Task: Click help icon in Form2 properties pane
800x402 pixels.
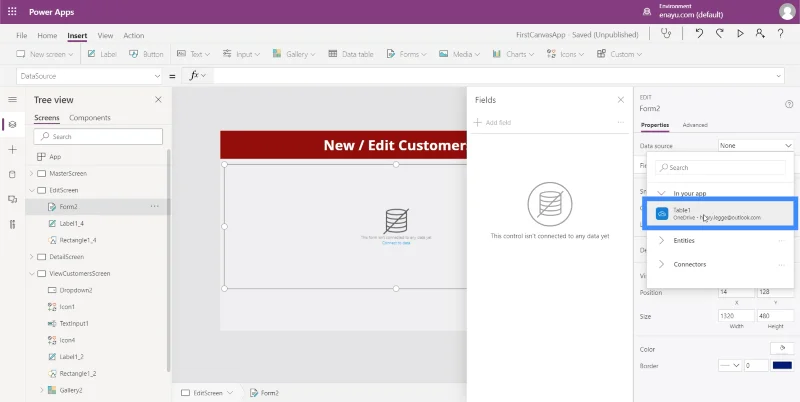Action: pos(789,104)
